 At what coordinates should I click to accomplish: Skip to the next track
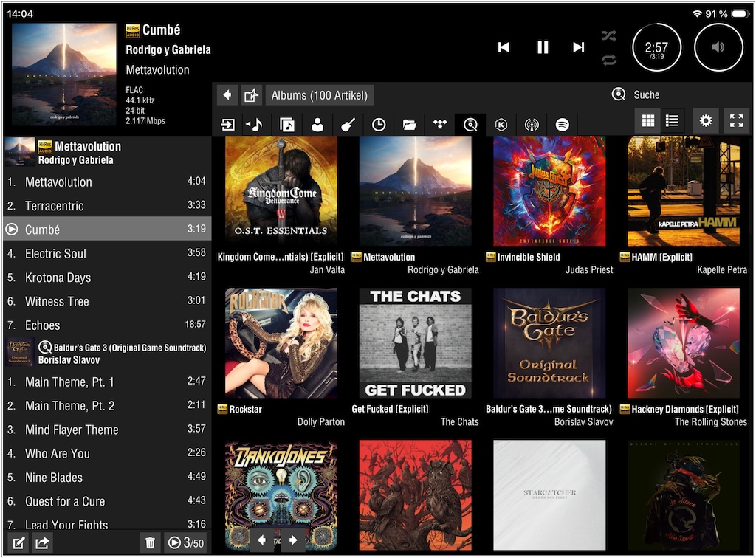point(579,47)
